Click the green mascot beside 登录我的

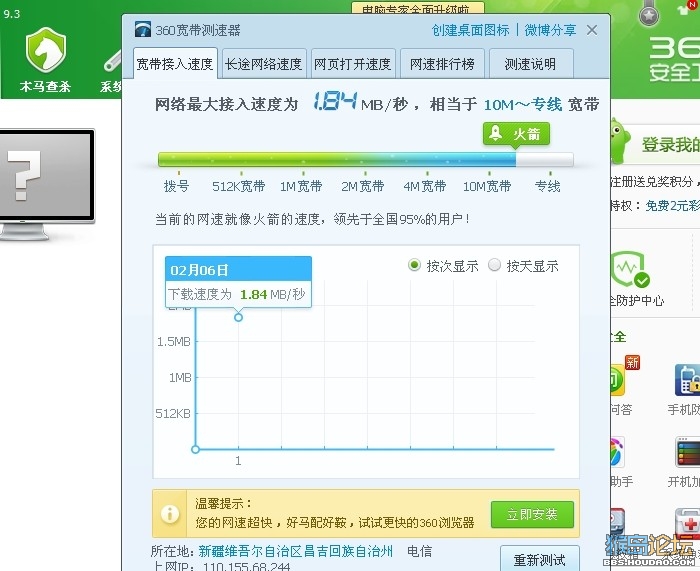tap(620, 141)
